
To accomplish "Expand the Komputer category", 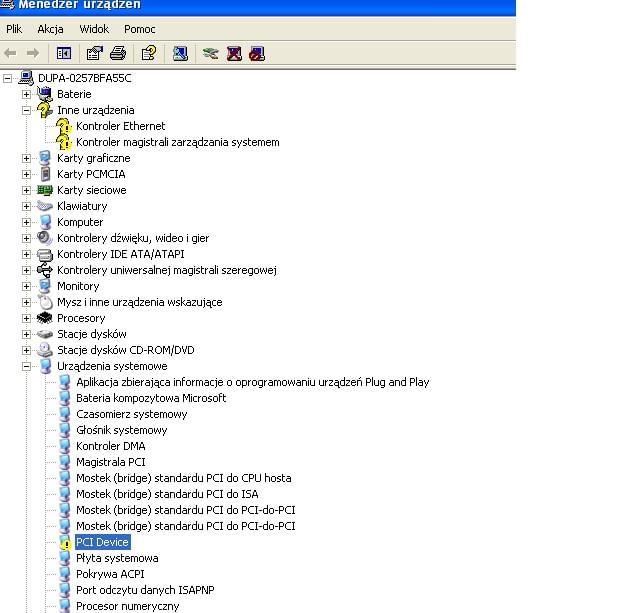I will pyautogui.click(x=27, y=222).
